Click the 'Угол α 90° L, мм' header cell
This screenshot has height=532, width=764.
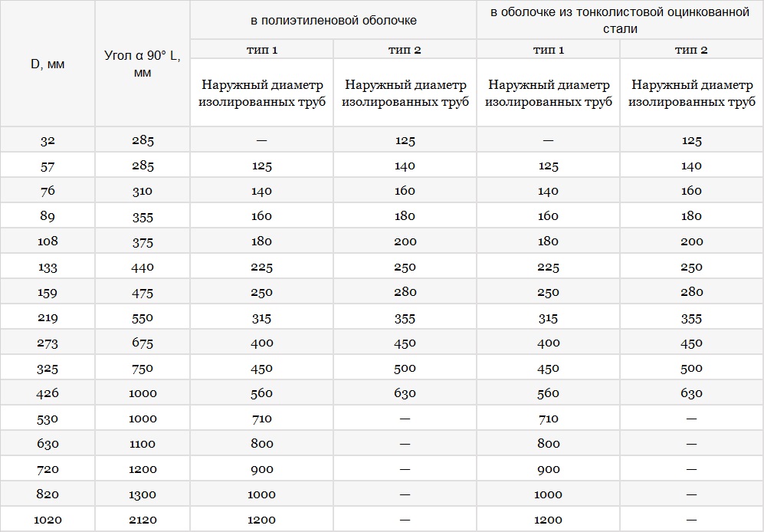pos(143,64)
